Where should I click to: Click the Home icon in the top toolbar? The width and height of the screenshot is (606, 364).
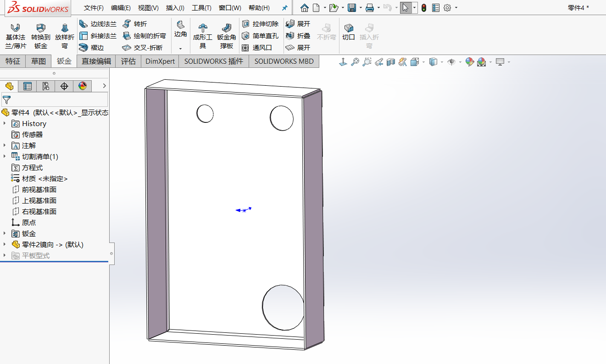[305, 8]
